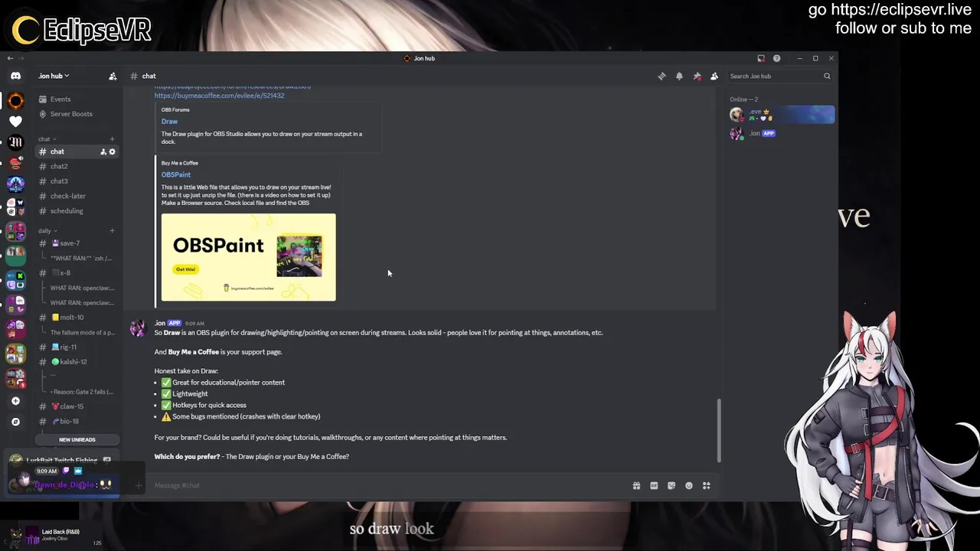
Task: Click Add a Server plus icon
Action: [15, 401]
